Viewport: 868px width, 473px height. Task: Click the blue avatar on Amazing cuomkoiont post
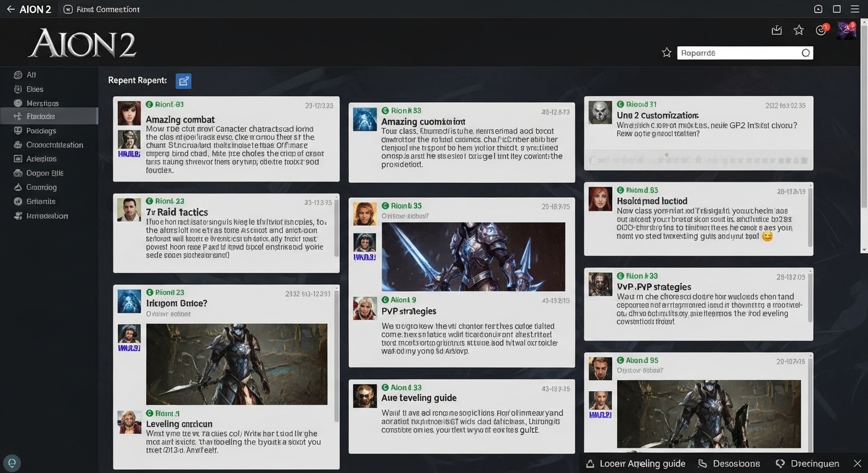pyautogui.click(x=364, y=119)
